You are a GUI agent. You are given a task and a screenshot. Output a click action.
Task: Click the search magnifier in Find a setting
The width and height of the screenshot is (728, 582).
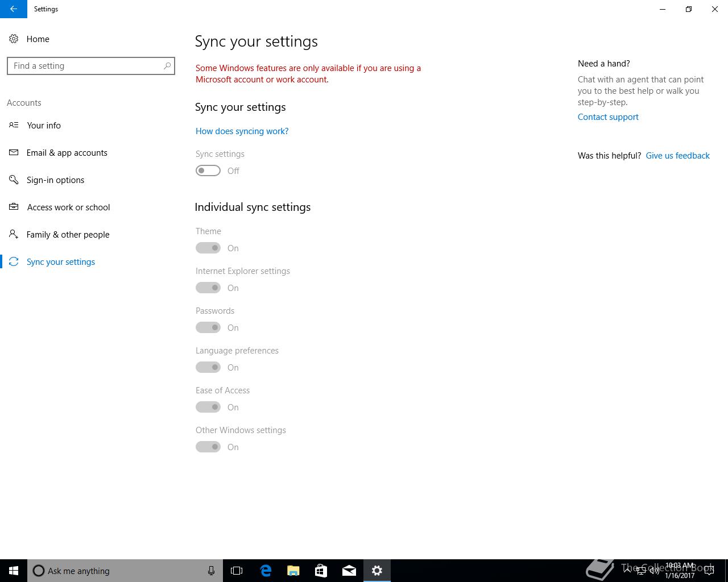(167, 66)
